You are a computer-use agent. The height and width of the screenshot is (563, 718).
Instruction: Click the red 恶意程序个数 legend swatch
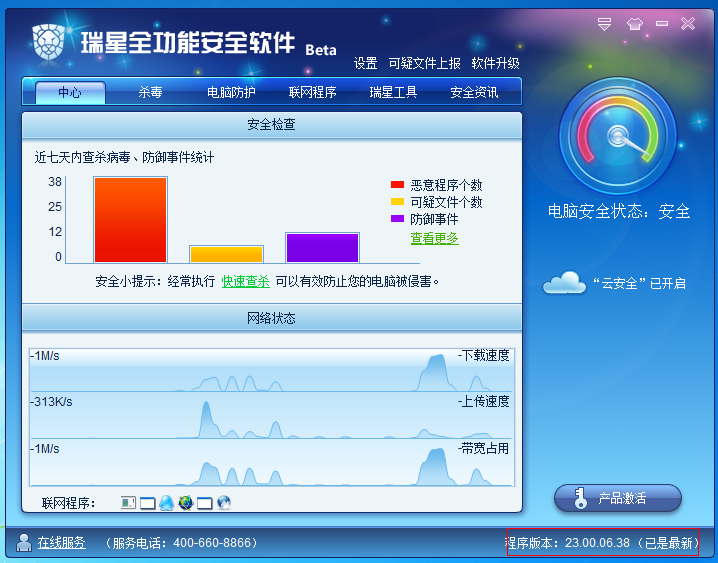click(x=397, y=185)
